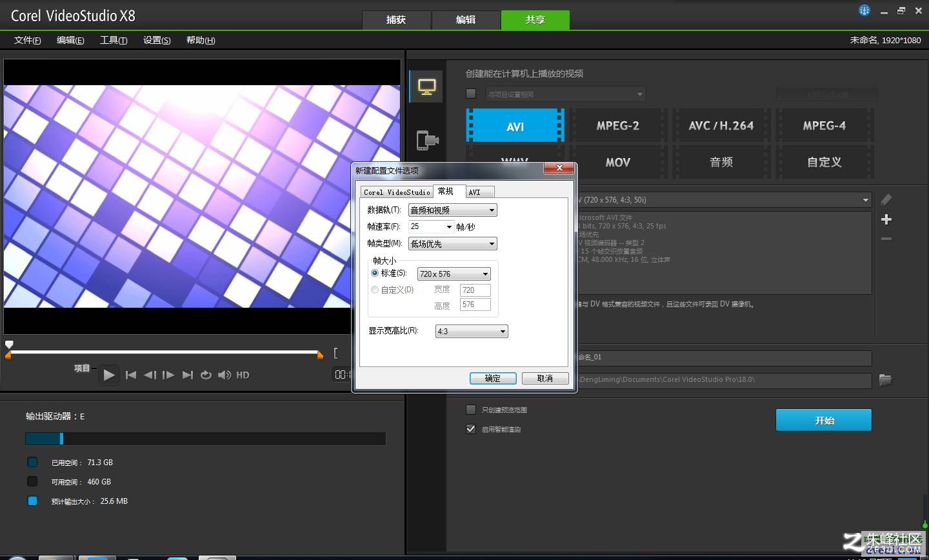Click the plus add profile icon
The image size is (929, 560).
click(x=886, y=219)
